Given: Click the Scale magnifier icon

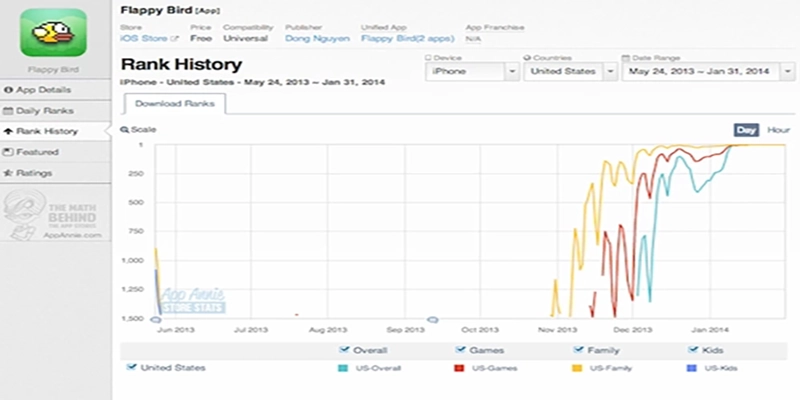Looking at the screenshot, I should pos(124,130).
